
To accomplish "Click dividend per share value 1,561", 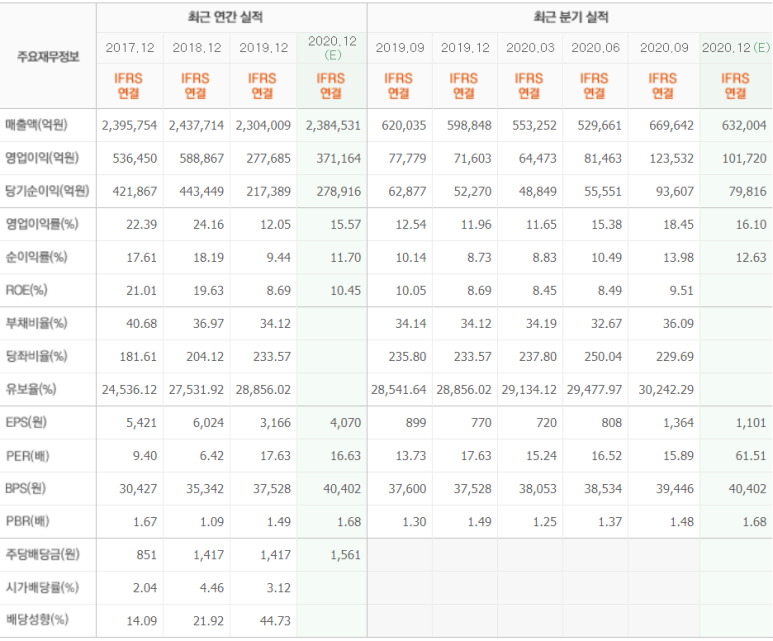I will [x=346, y=555].
